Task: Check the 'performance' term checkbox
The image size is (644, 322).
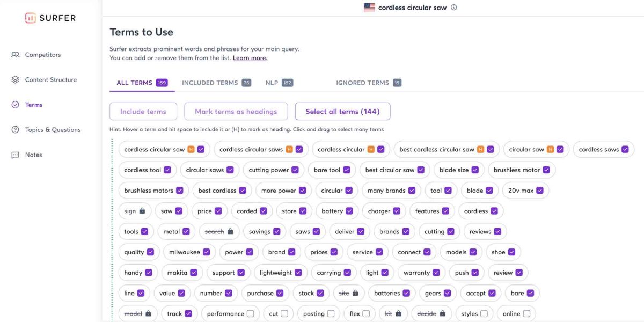Action: pos(251,313)
